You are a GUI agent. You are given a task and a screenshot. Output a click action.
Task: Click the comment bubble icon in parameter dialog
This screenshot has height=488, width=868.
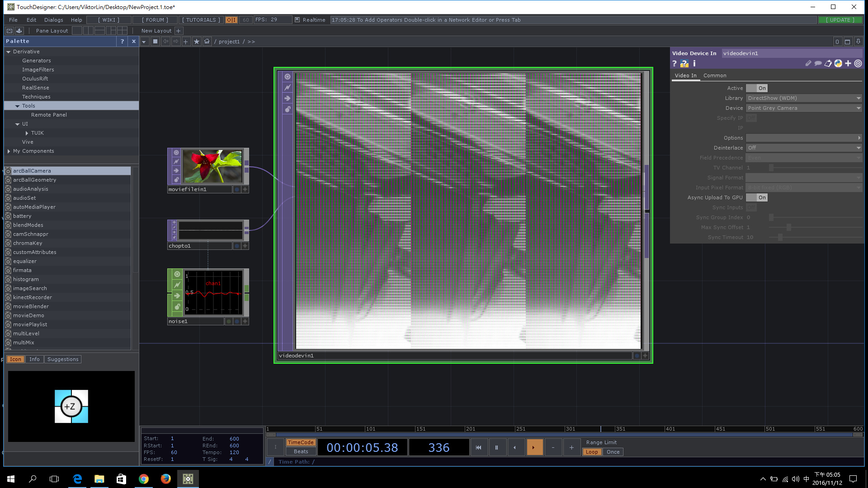point(818,63)
